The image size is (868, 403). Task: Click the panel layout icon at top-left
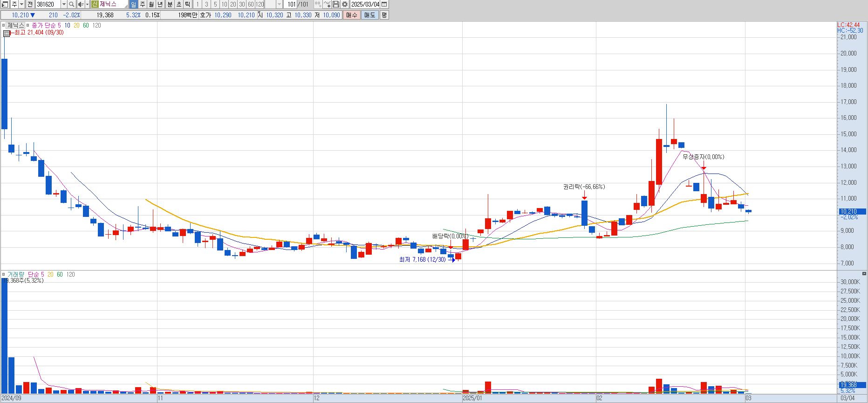5,4
